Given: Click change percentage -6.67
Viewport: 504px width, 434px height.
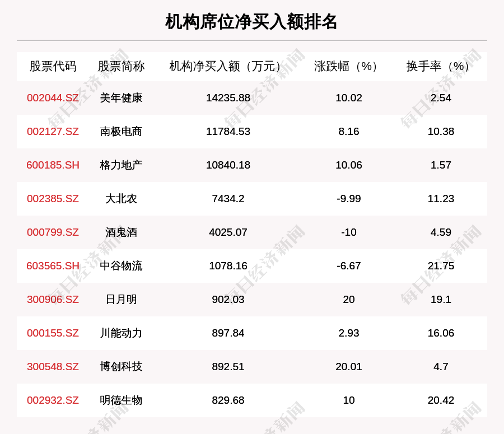Looking at the screenshot, I should point(349,266).
